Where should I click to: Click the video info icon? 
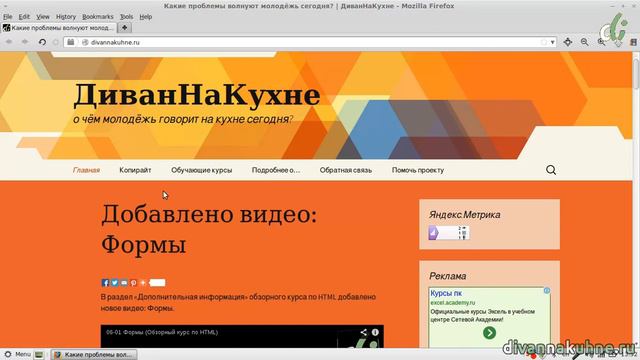coord(375,332)
